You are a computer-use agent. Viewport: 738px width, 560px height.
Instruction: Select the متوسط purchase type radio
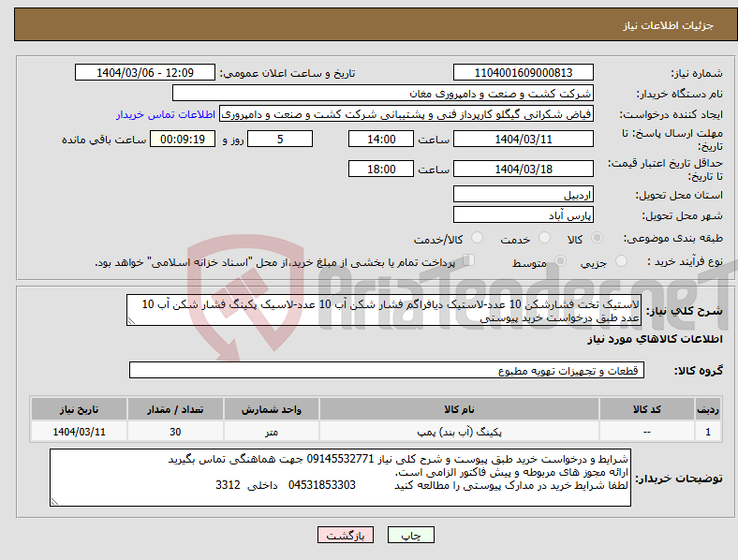pos(560,260)
